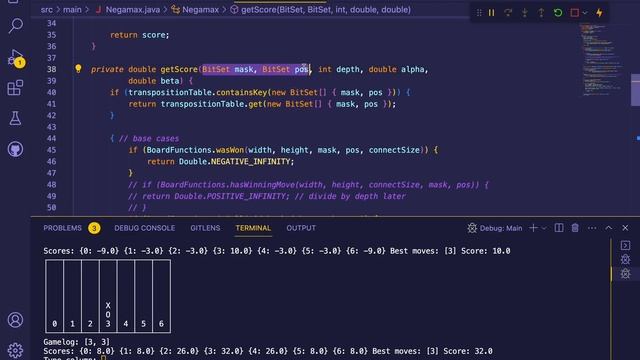Viewport: 640px width, 360px height.
Task: Click line number 45 in gutter
Action: pyautogui.click(x=51, y=150)
